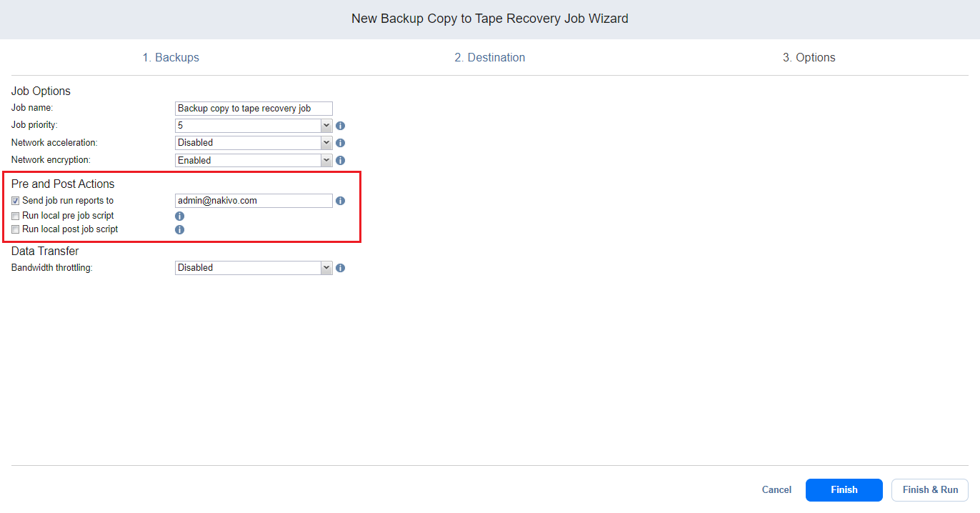
Task: Click info icon beside Network encryption
Action: tap(341, 161)
